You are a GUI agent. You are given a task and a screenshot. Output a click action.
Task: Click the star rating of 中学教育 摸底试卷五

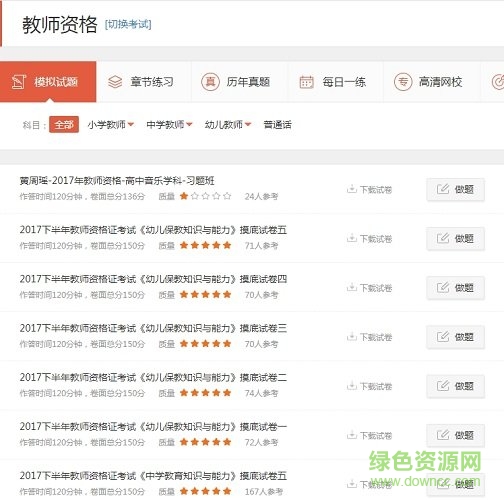pos(205,491)
